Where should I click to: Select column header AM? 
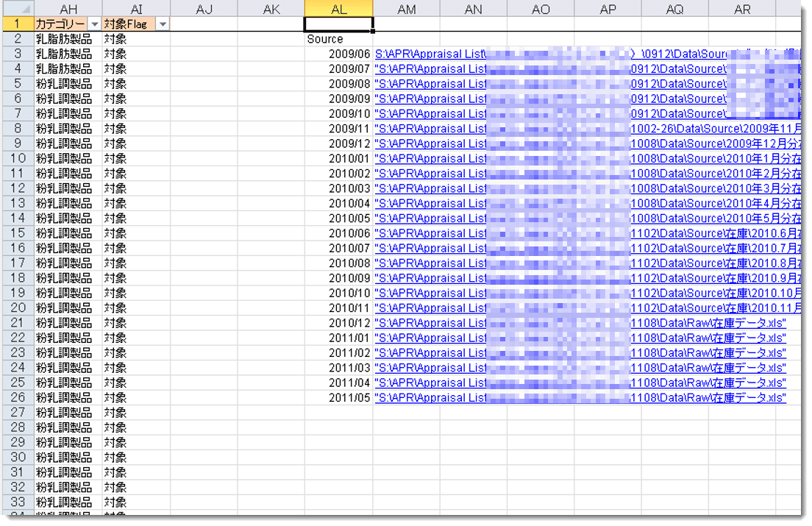click(x=407, y=10)
